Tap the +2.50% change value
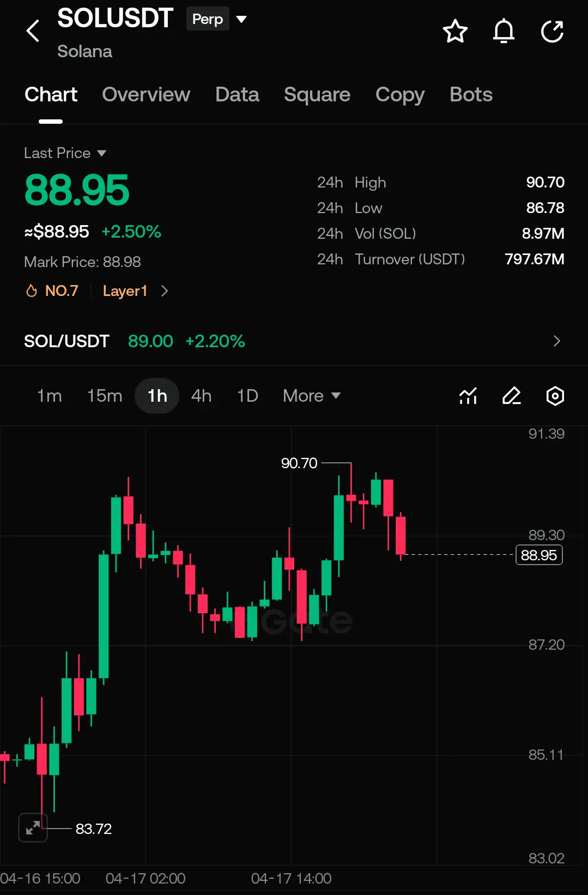The image size is (588, 895). click(x=131, y=232)
